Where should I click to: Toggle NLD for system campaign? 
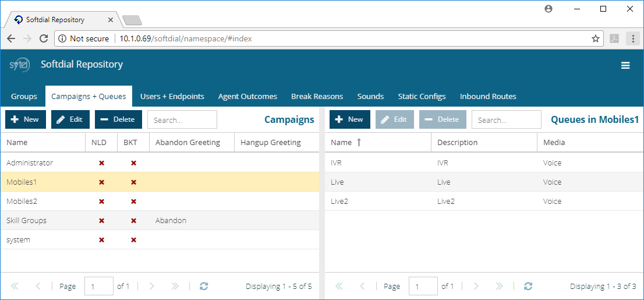pos(101,239)
